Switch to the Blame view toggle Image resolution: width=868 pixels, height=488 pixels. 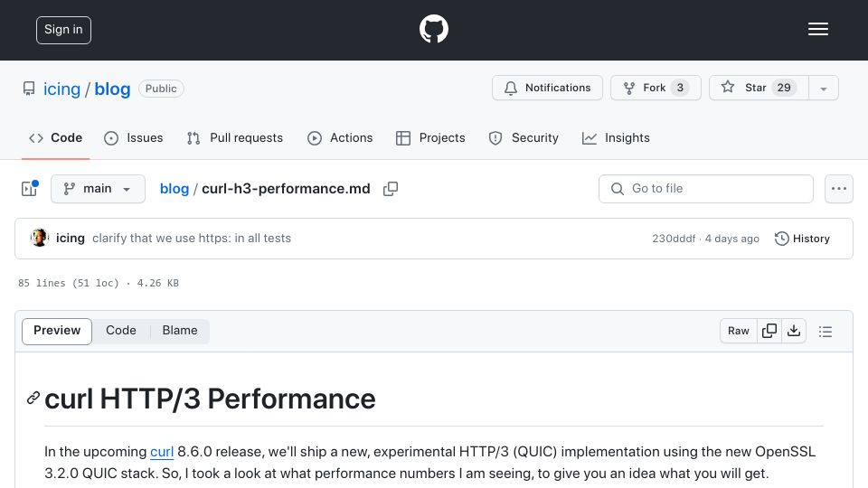tap(180, 331)
